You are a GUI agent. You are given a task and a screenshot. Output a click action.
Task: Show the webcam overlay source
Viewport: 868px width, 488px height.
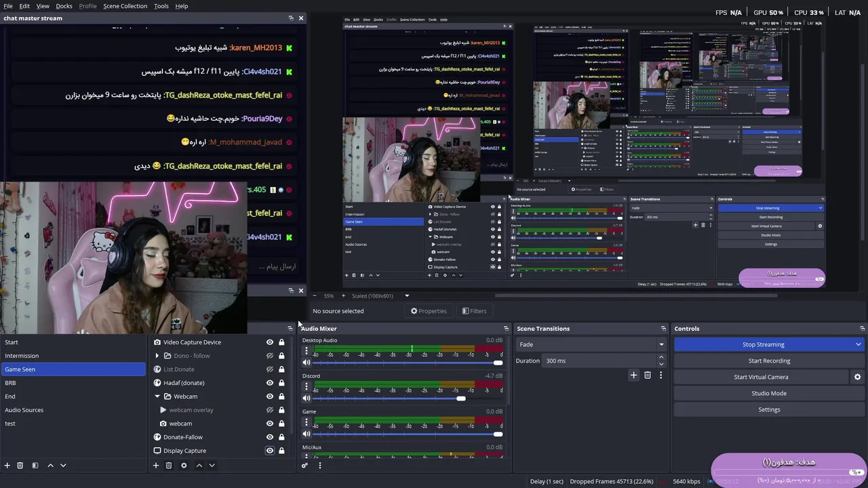[x=270, y=410]
